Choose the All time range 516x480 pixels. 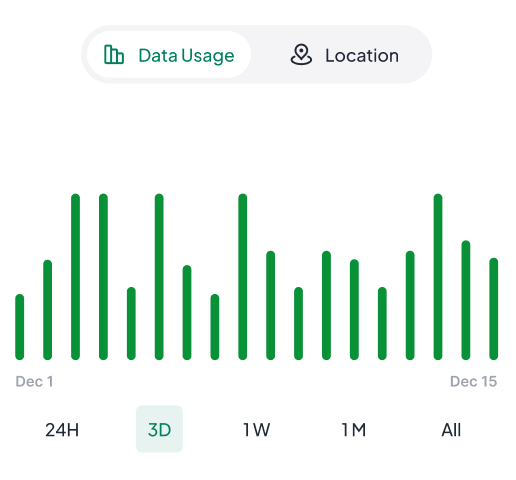pyautogui.click(x=451, y=430)
